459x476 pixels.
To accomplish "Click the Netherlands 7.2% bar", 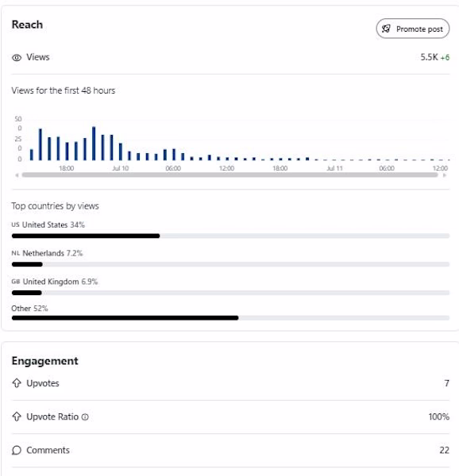I will tap(230, 264).
